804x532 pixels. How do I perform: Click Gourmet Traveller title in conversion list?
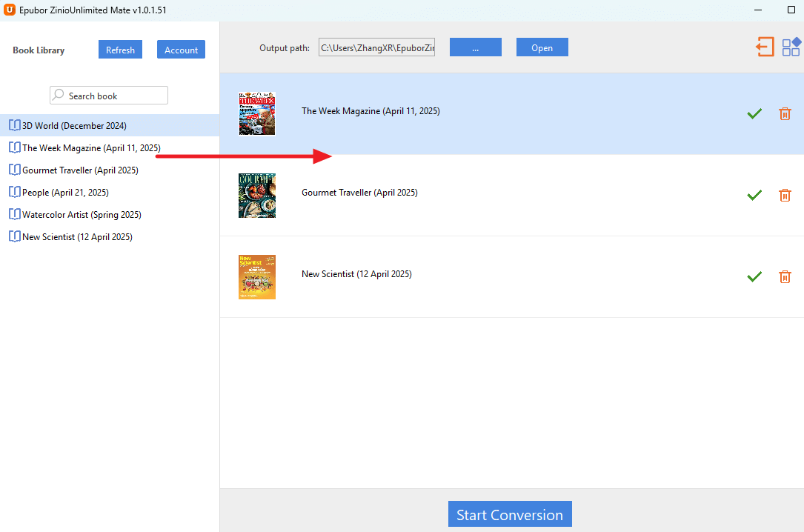(x=359, y=192)
